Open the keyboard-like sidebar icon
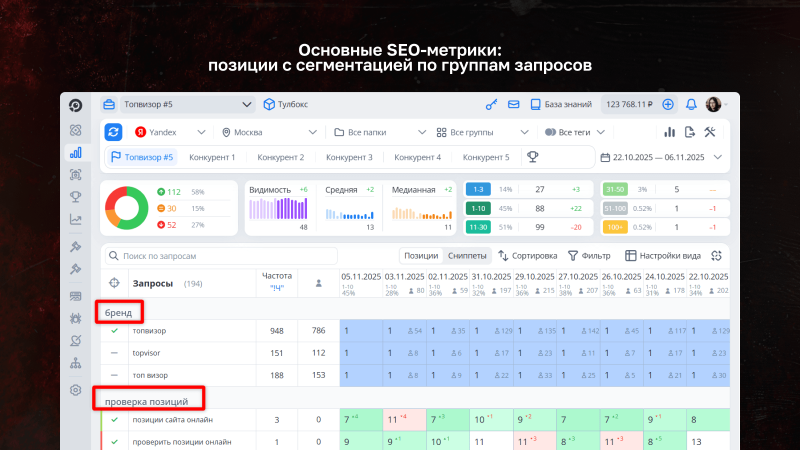800x450 pixels. 76,296
